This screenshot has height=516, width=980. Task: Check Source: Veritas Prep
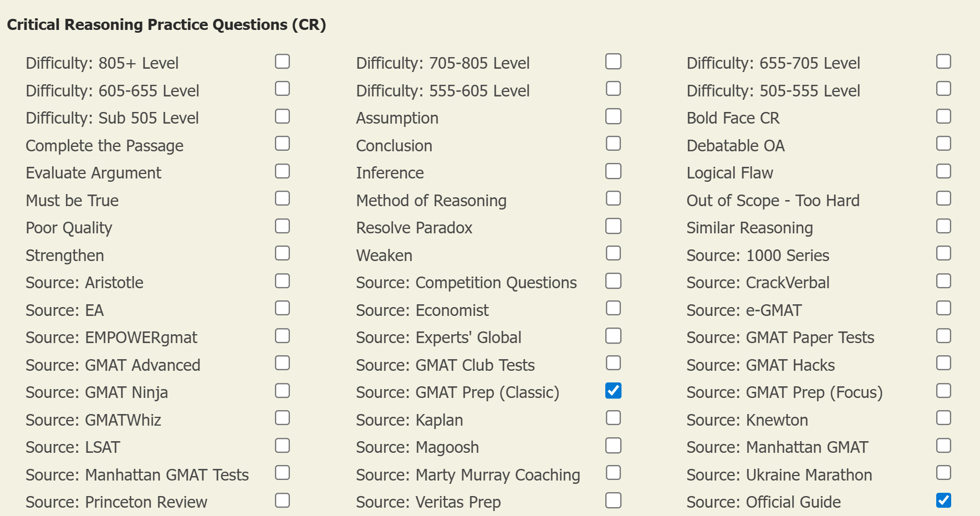(613, 500)
